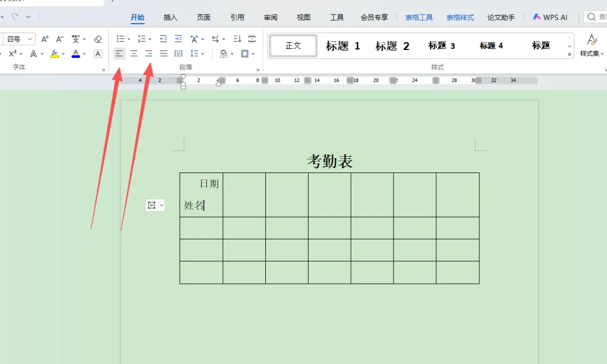Increase font size with A+ icon

[x=45, y=39]
